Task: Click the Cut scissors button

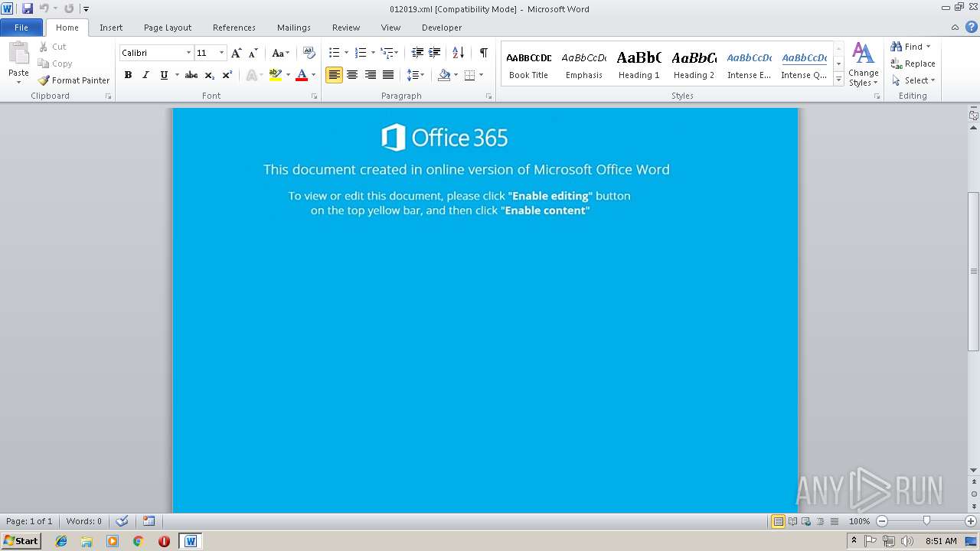Action: [53, 47]
